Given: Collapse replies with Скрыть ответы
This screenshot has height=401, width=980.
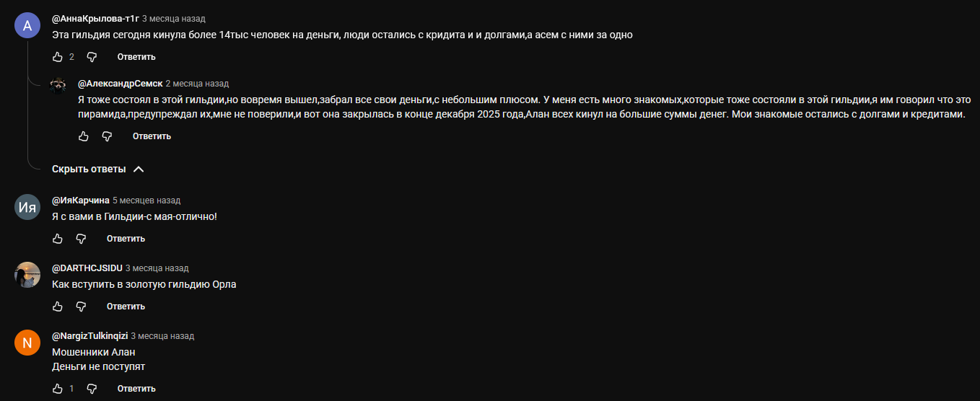Looking at the screenshot, I should [98, 169].
